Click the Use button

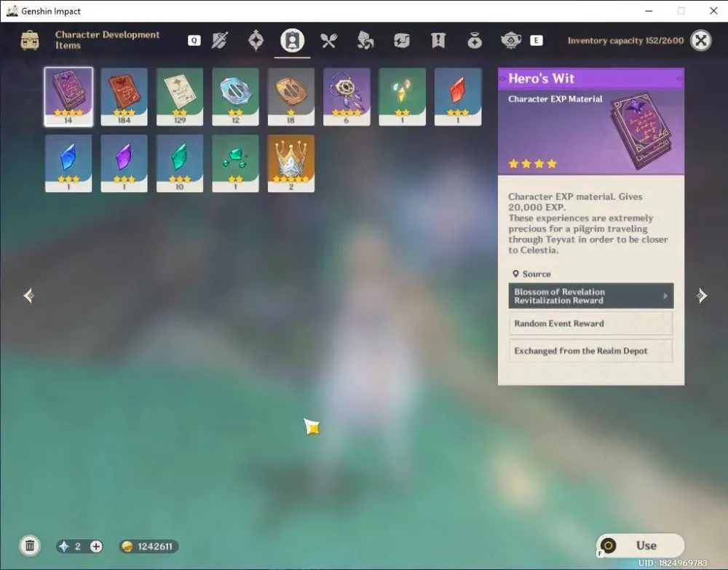pos(640,545)
